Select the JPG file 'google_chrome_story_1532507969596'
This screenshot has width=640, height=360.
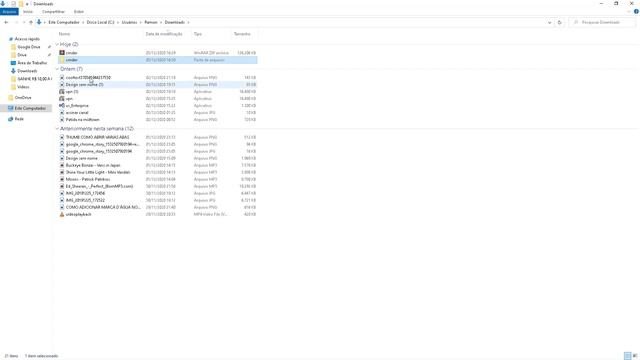point(99,151)
